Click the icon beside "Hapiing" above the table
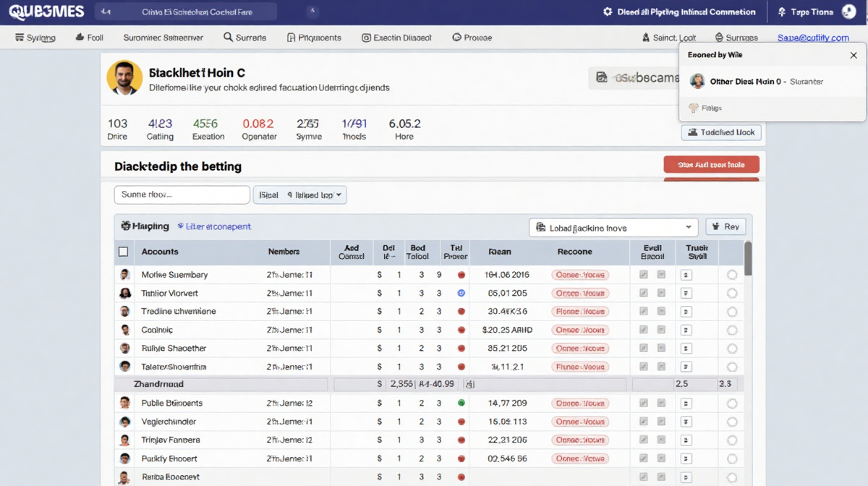868x486 pixels. [x=125, y=226]
